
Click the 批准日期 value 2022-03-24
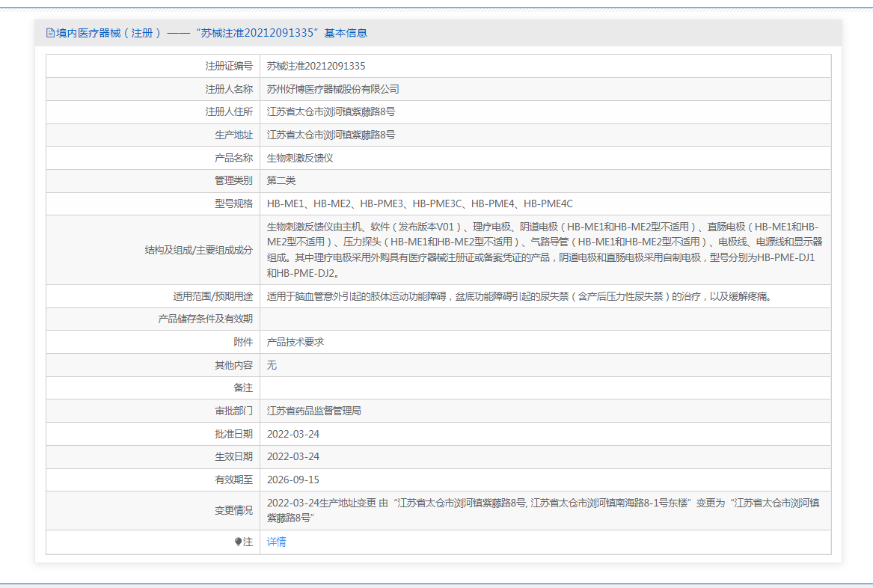[292, 434]
